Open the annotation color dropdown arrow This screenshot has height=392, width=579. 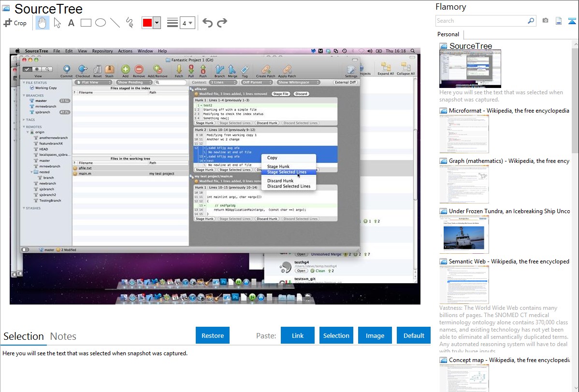(x=157, y=23)
